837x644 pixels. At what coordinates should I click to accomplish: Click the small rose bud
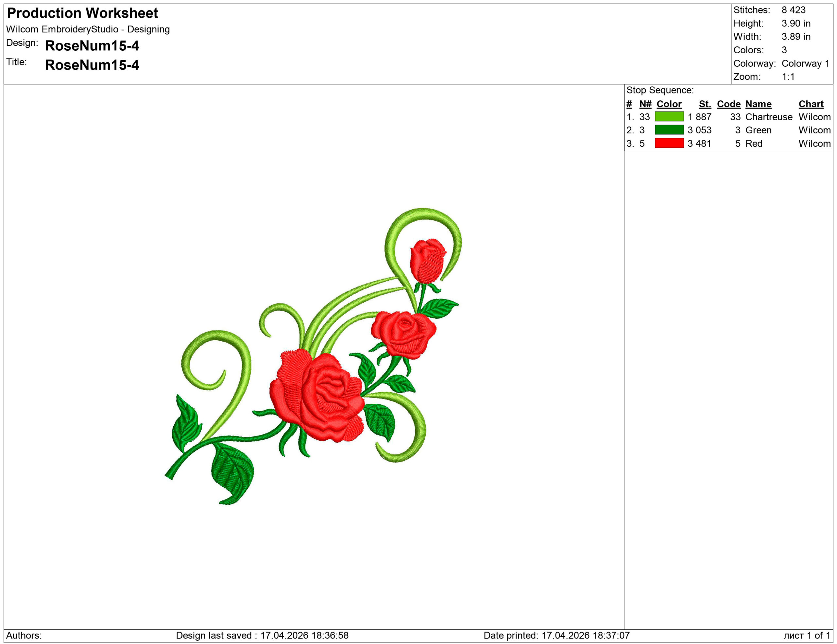coord(427,261)
